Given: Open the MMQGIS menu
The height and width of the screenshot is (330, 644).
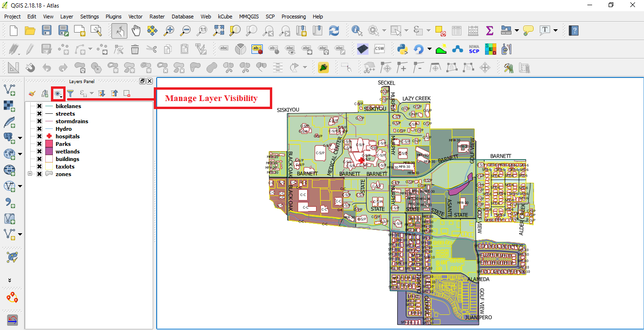Looking at the screenshot, I should (249, 17).
